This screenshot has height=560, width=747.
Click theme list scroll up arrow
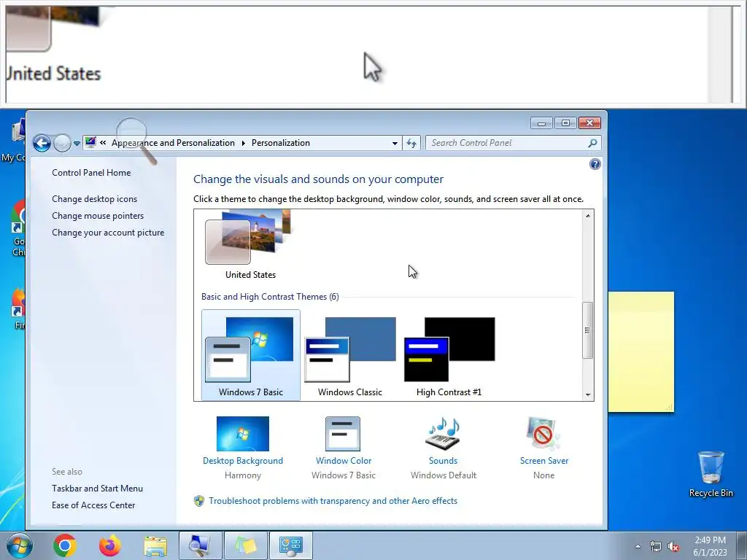coord(588,216)
